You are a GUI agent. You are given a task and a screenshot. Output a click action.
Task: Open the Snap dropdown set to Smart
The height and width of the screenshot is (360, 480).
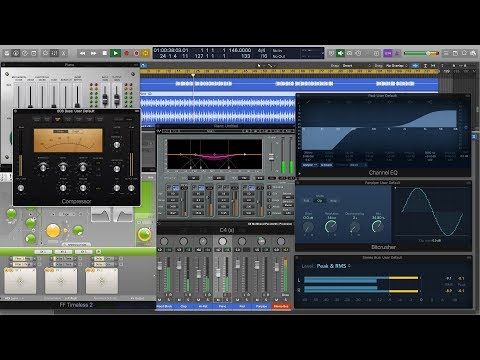[x=357, y=65]
